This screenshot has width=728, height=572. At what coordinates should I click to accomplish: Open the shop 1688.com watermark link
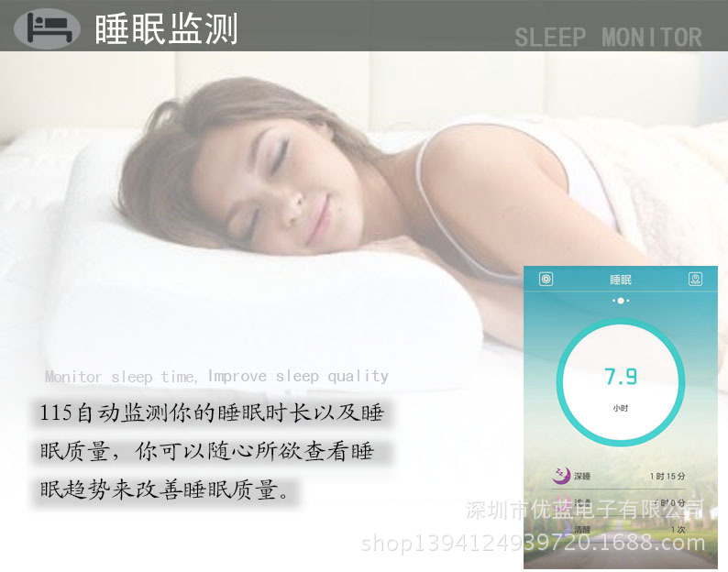click(x=533, y=543)
